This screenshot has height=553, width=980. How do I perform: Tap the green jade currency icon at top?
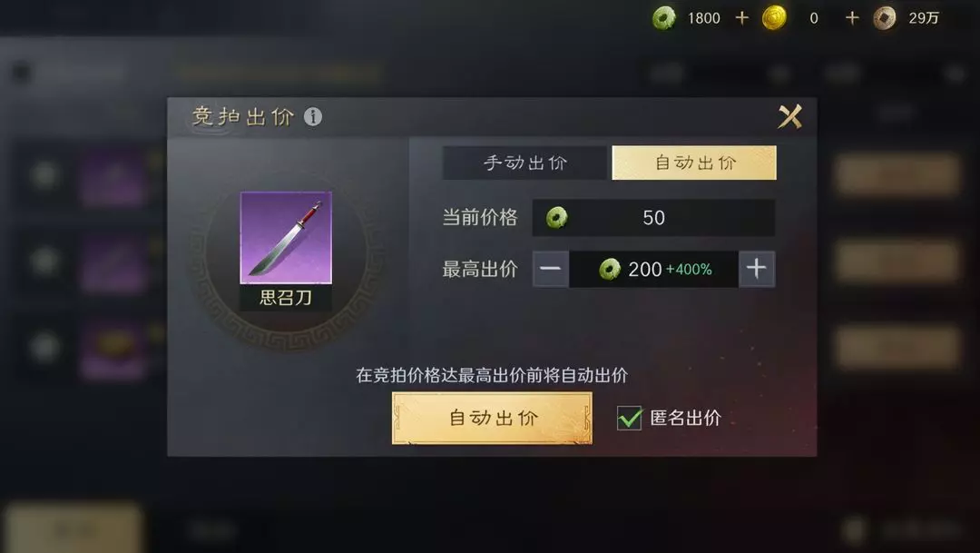(663, 18)
